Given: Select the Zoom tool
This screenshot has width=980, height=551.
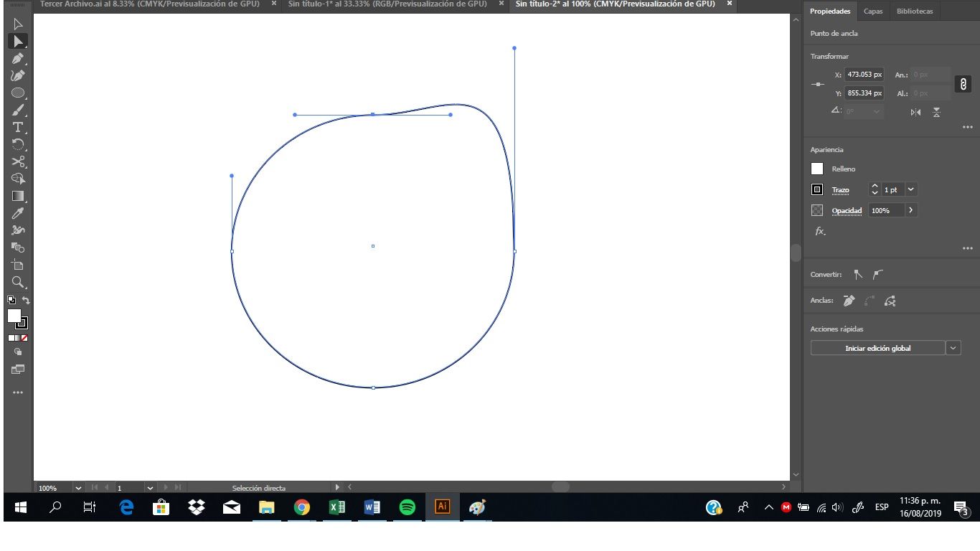Looking at the screenshot, I should click(18, 283).
